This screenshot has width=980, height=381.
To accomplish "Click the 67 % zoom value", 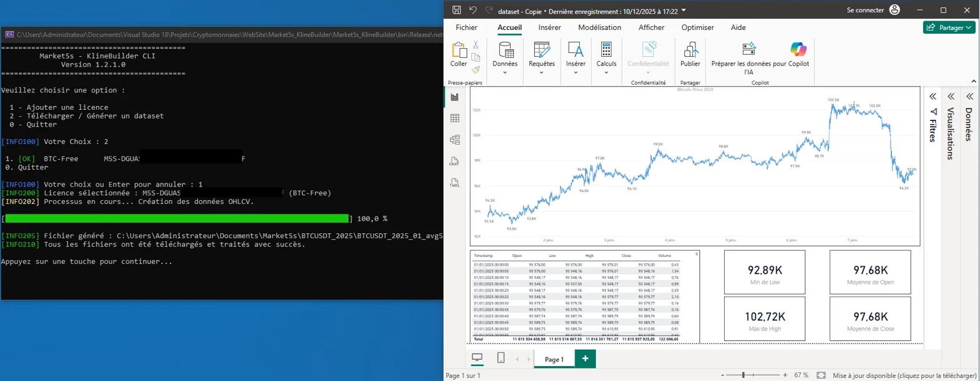I will (x=801, y=375).
